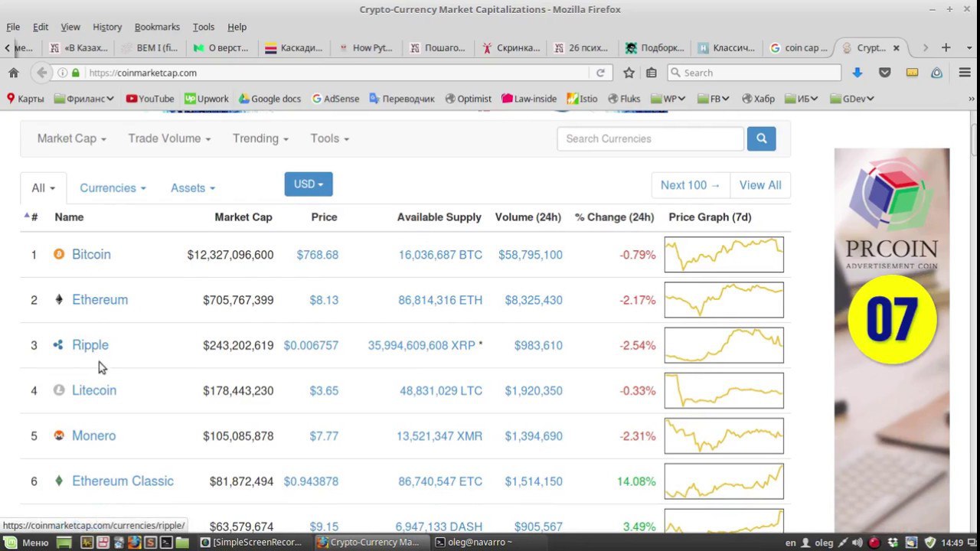980x551 pixels.
Task: Open the Upwork bookmark
Action: tap(206, 99)
